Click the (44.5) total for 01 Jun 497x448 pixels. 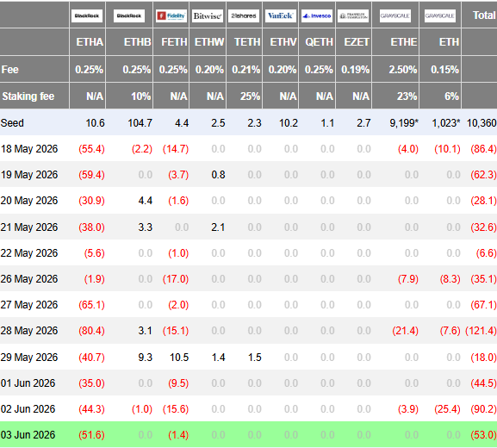tap(483, 383)
